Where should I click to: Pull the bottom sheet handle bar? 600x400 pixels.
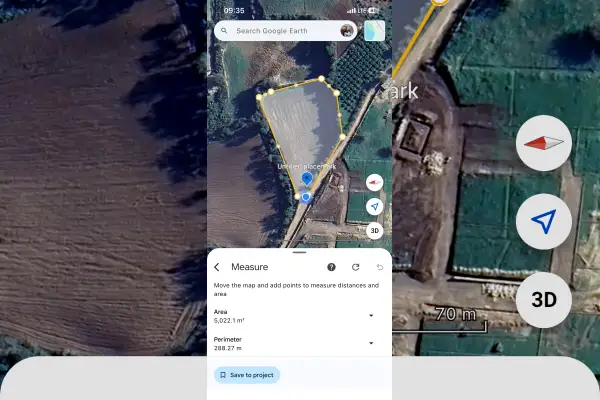coord(299,252)
